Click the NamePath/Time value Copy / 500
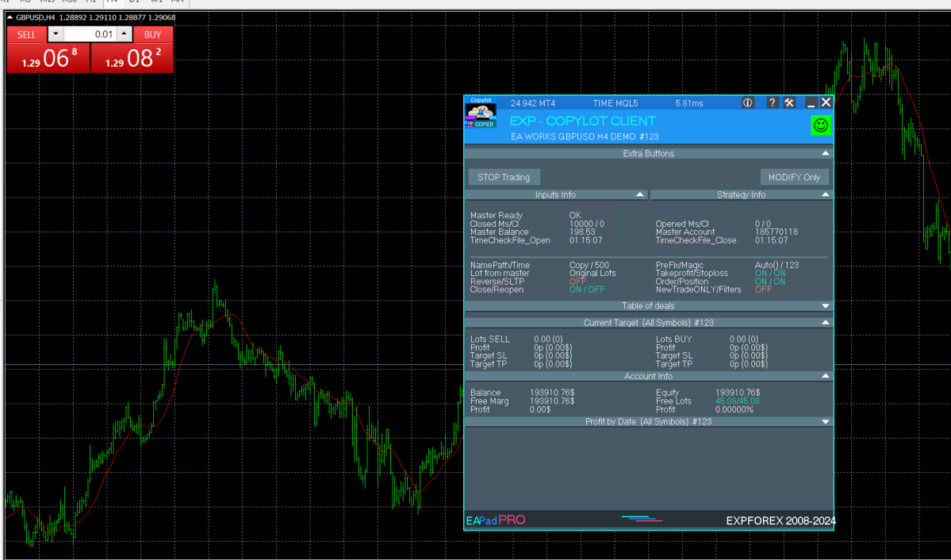Screen dimensions: 951x560 point(589,265)
